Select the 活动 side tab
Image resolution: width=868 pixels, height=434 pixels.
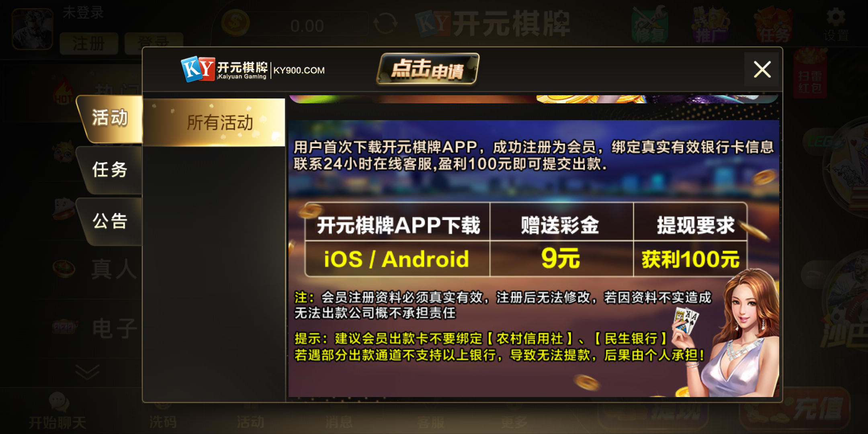pyautogui.click(x=110, y=119)
